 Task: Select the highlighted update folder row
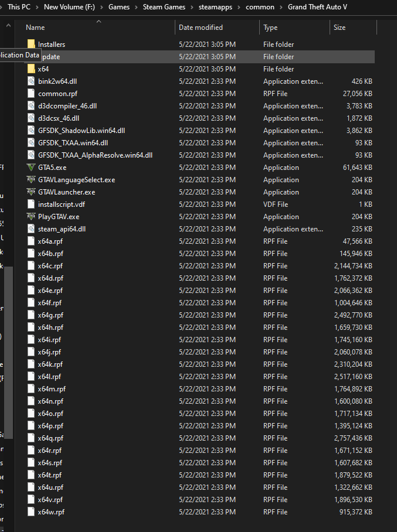[199, 57]
